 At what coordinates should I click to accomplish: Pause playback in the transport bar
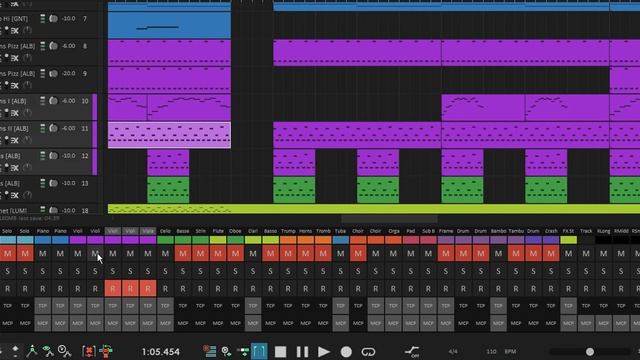click(302, 352)
